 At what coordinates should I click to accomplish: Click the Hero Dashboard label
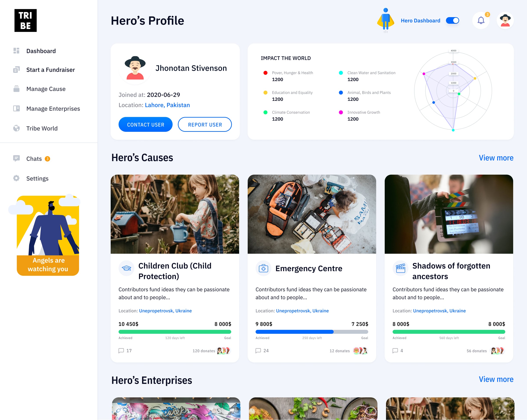421,20
